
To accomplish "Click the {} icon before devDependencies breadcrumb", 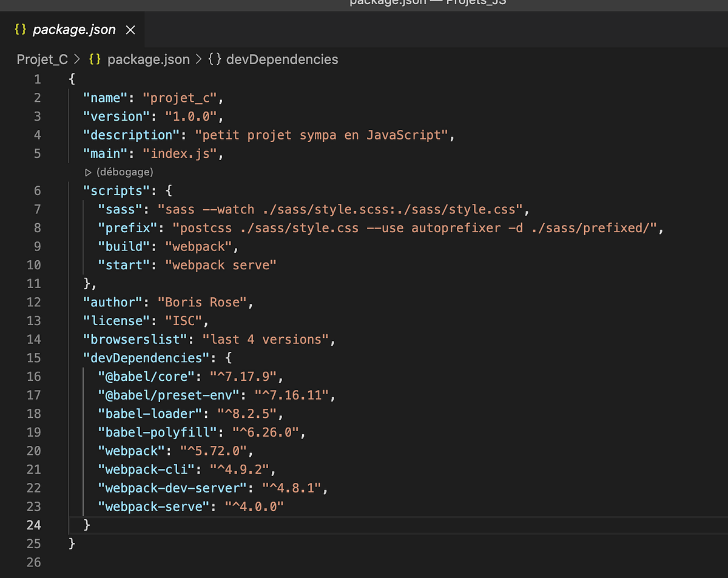I will (x=215, y=59).
